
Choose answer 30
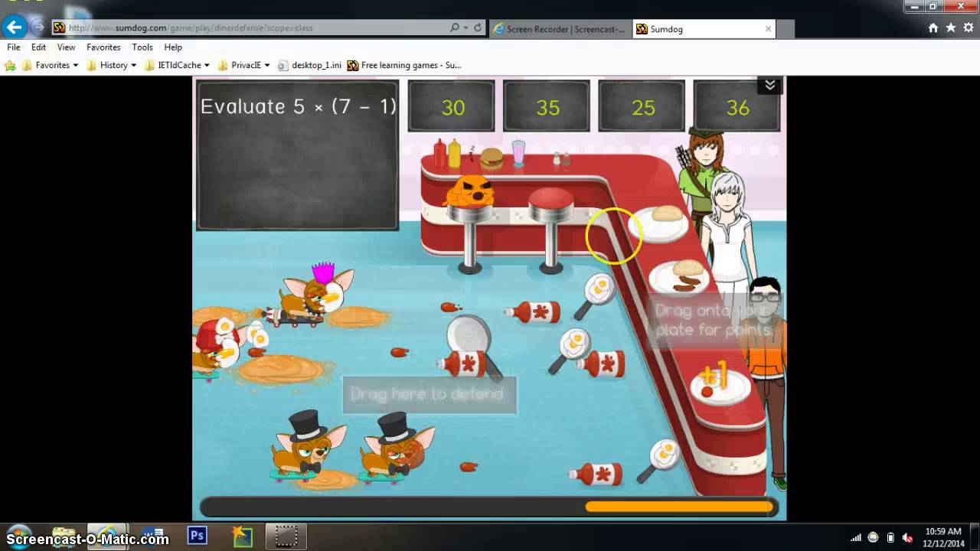point(452,106)
